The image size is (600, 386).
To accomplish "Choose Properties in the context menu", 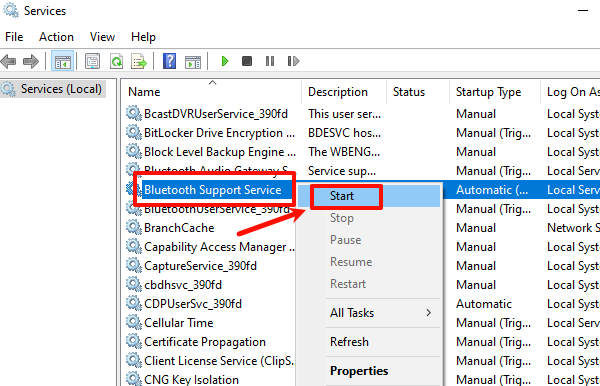I will pyautogui.click(x=359, y=371).
